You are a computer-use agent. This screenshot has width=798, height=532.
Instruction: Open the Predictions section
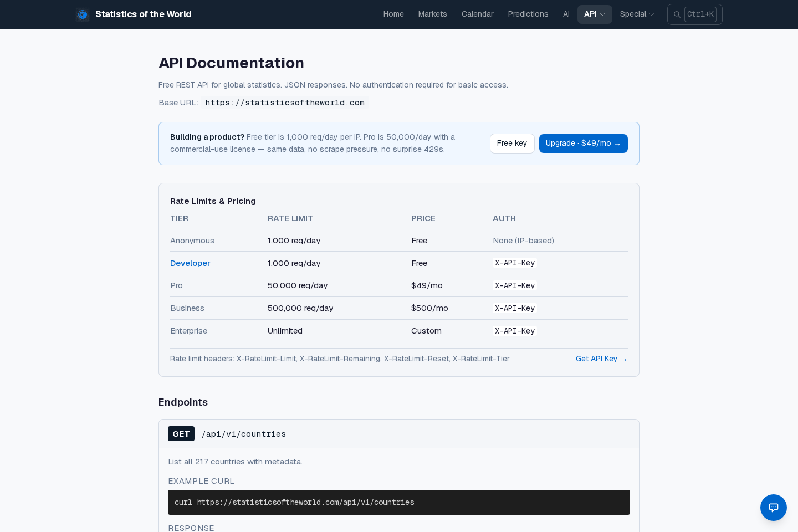coord(528,14)
